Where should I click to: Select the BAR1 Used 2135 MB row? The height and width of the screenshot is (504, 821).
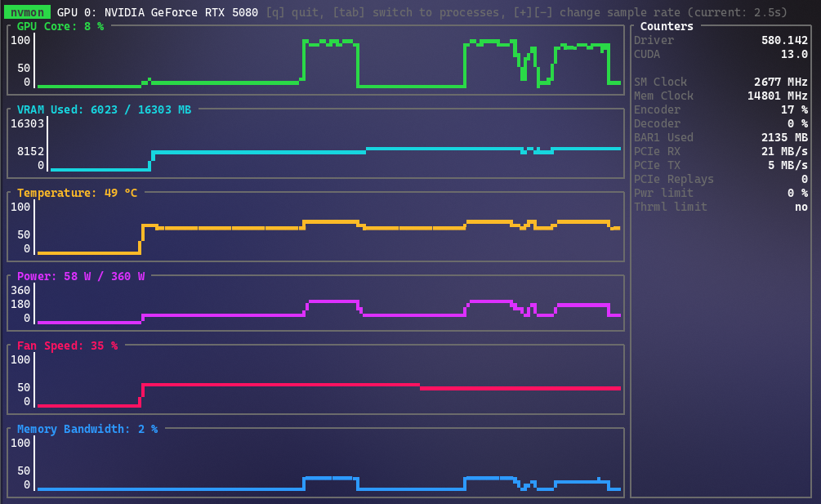721,137
